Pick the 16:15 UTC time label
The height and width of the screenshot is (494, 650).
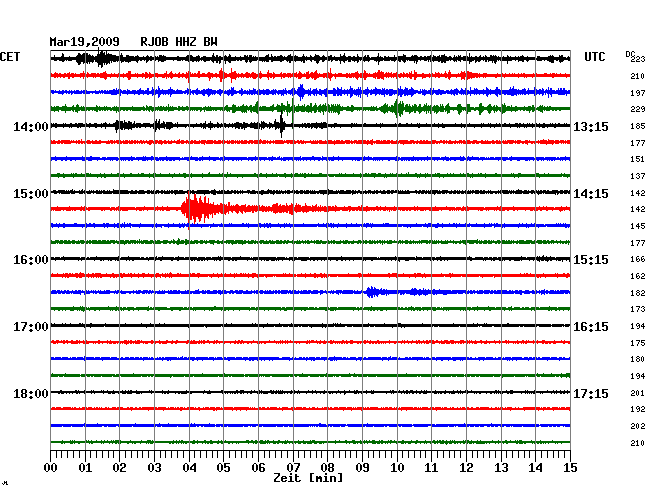coord(591,327)
